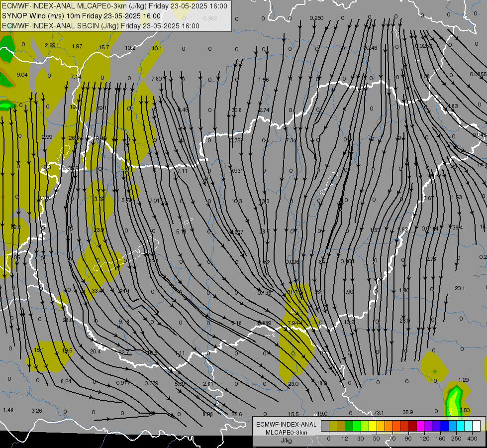487x448 pixels.
Task: Click the magenta legend colorbar swatch
Action: click(420, 426)
